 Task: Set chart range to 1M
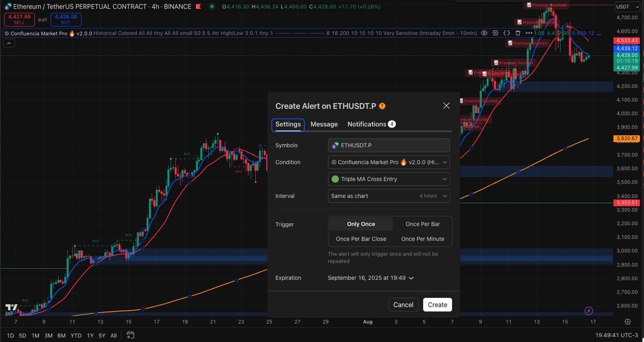(x=35, y=336)
